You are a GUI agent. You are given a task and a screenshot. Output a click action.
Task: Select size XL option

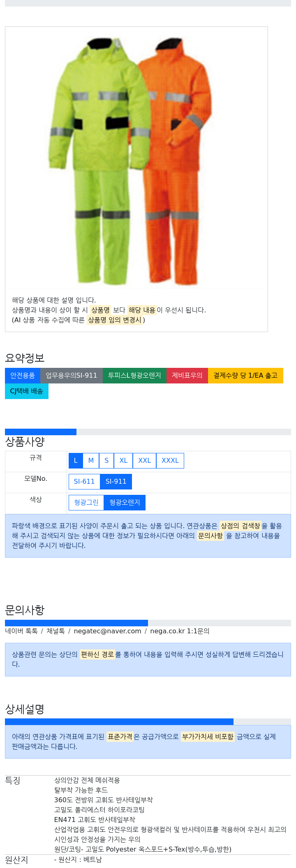point(123,460)
